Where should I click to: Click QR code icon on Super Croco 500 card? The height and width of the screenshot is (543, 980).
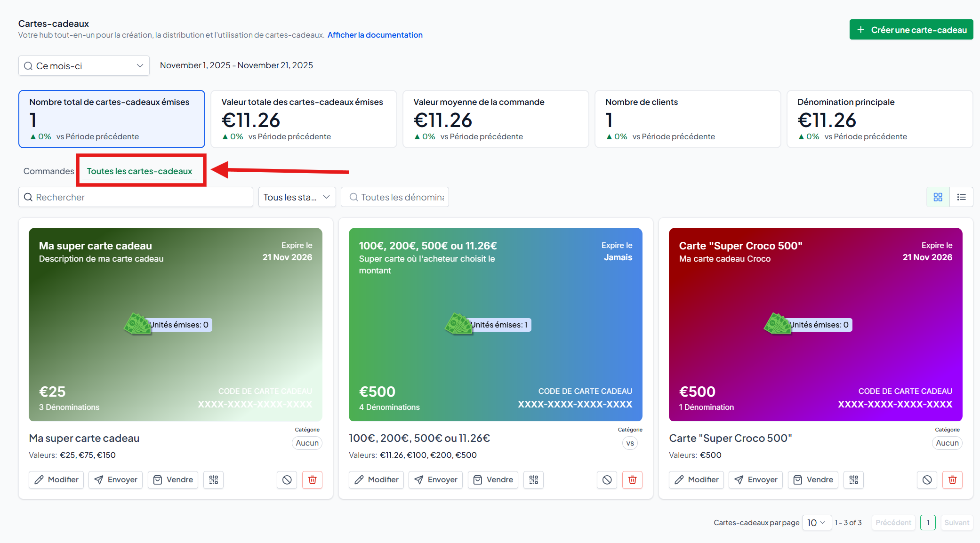(853, 479)
